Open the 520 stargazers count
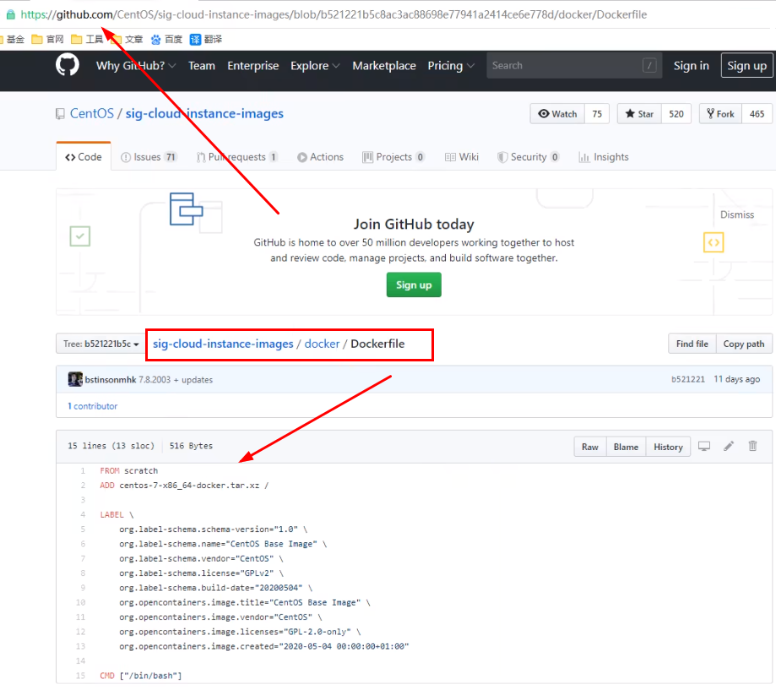 (676, 114)
